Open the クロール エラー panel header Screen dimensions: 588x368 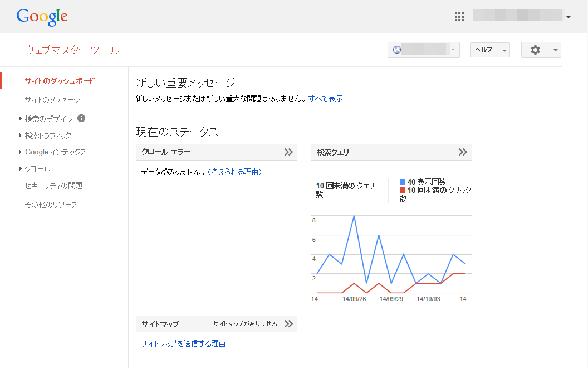217,152
